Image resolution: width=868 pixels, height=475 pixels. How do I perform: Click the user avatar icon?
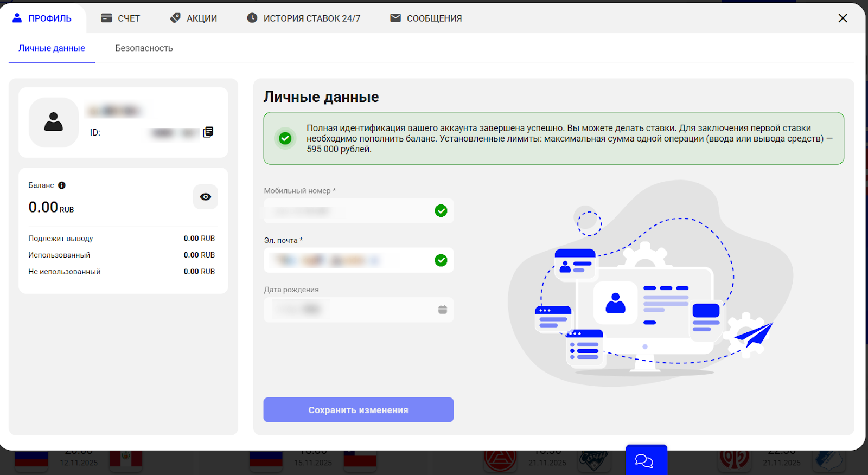coord(54,122)
